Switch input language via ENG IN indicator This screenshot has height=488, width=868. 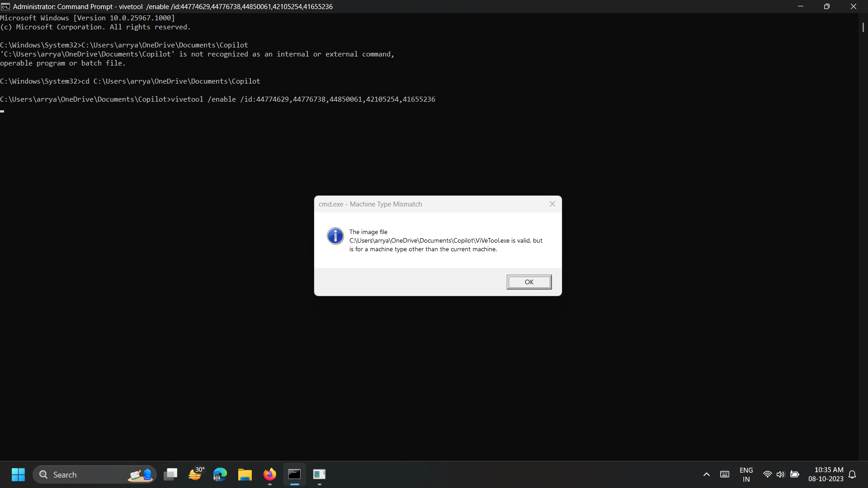746,474
